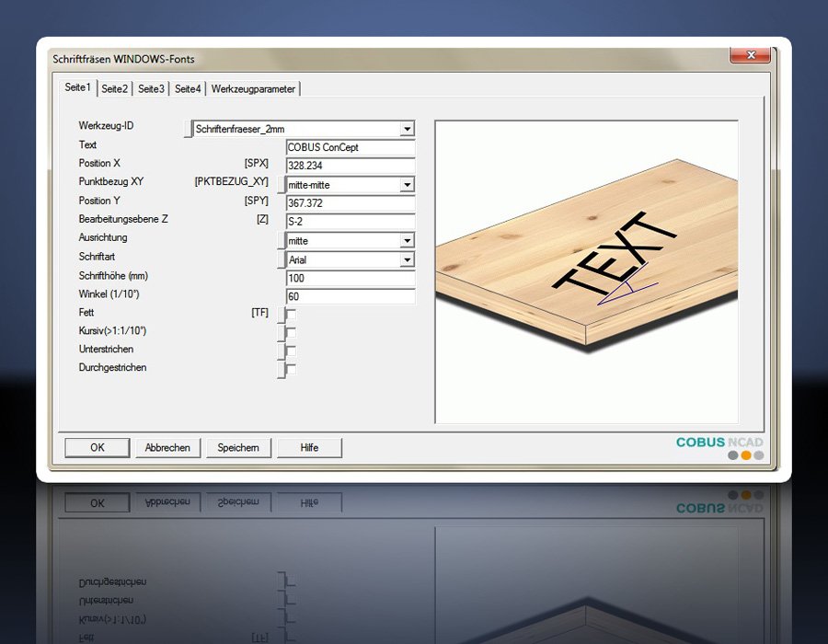Click the Speichern button
The width and height of the screenshot is (828, 644).
coord(238,448)
